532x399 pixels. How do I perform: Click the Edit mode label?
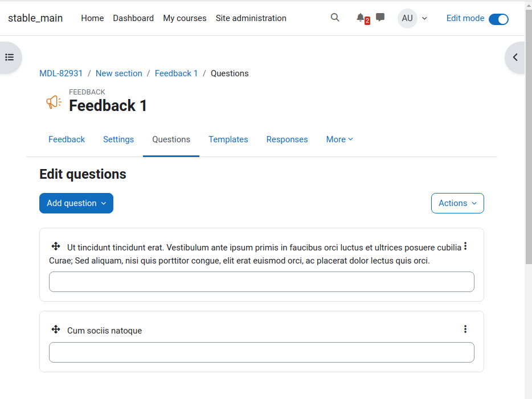pyautogui.click(x=465, y=18)
